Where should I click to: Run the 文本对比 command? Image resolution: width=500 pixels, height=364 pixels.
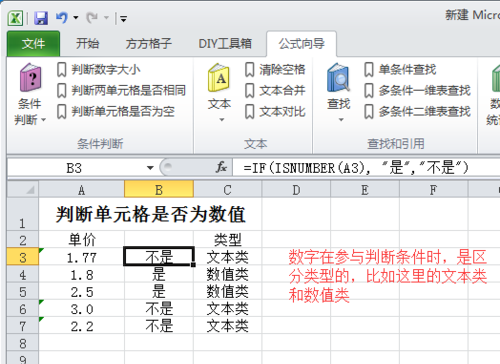[275, 112]
